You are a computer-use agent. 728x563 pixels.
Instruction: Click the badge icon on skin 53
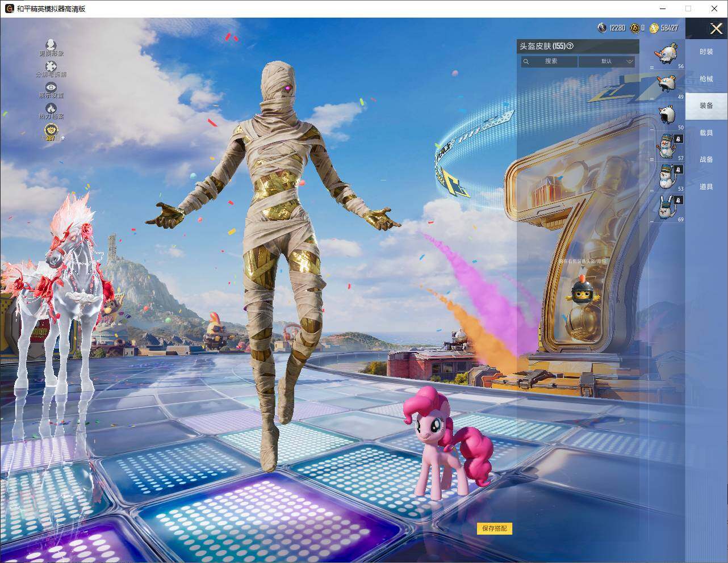pyautogui.click(x=679, y=170)
